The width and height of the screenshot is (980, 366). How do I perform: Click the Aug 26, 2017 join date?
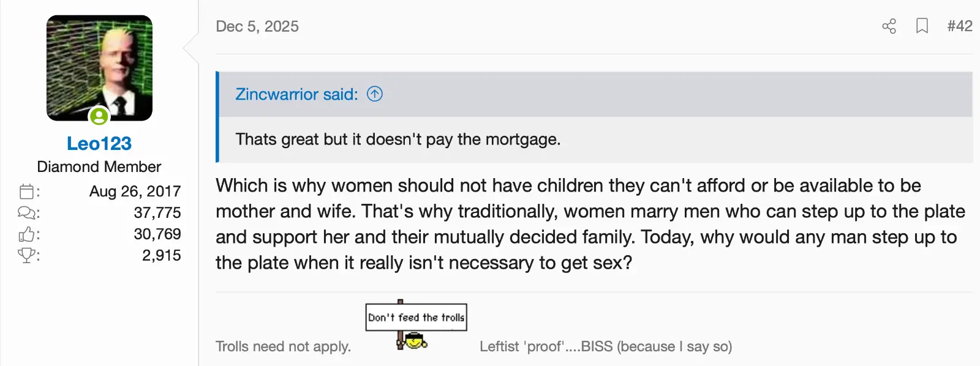[135, 191]
